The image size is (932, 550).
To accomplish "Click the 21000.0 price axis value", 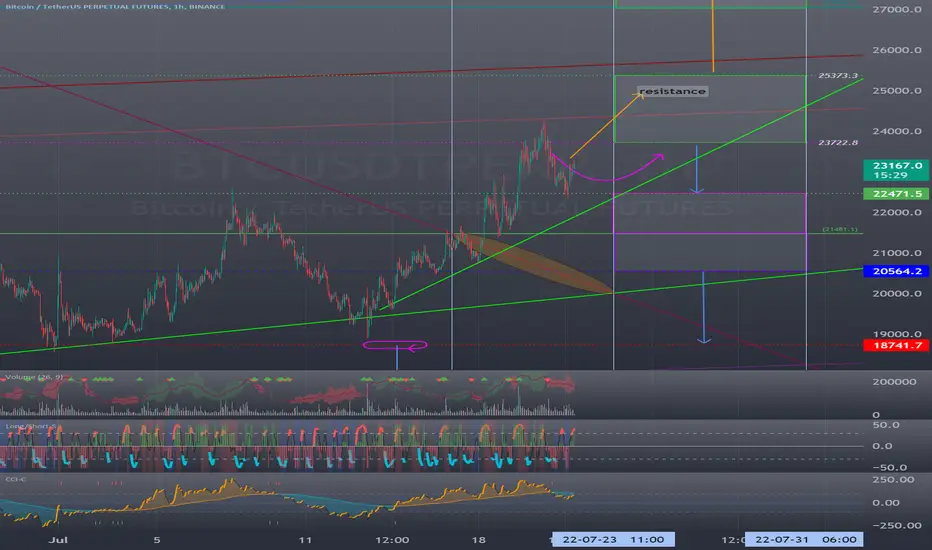I will 897,253.
